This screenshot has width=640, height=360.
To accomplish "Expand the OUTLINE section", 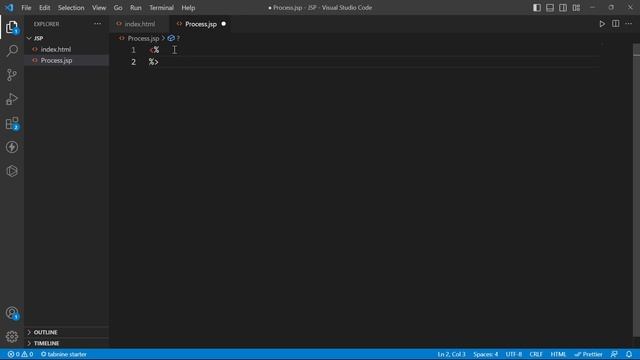I will point(45,332).
